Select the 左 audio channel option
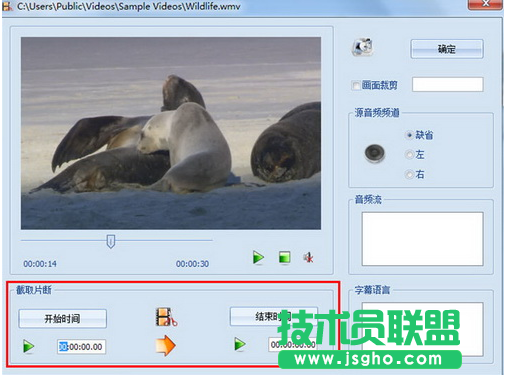 coord(409,154)
